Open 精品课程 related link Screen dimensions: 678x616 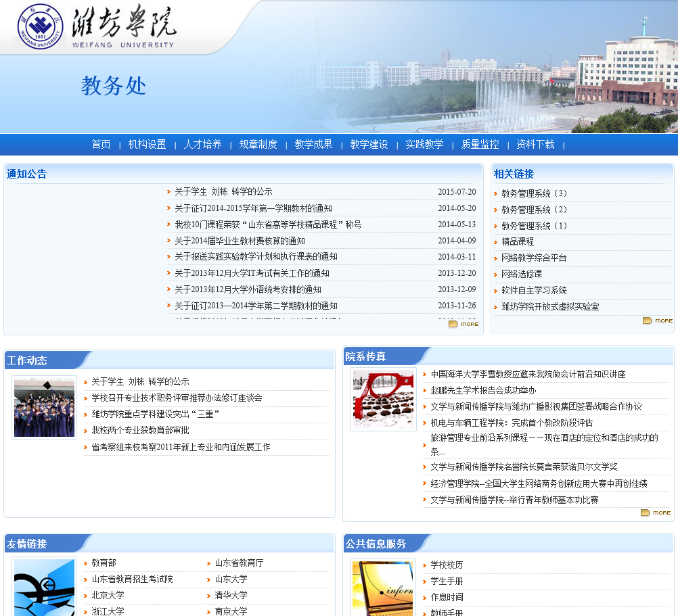(x=518, y=241)
